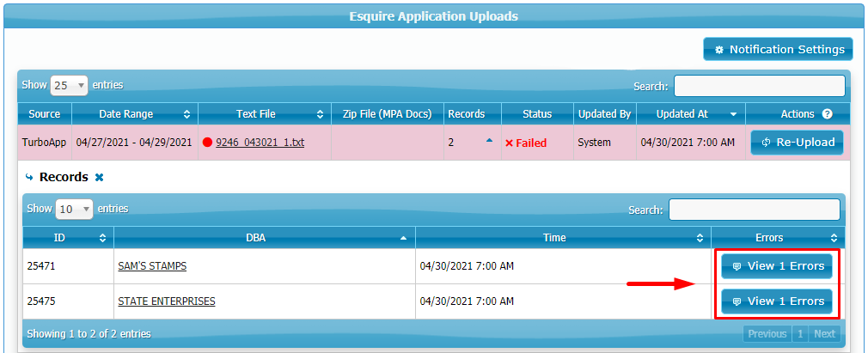Go to the Next page of records
Viewport: 868px width, 353px height.
point(823,334)
